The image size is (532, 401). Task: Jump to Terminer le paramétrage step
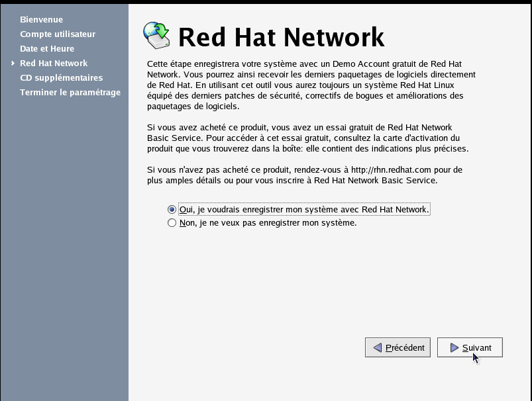click(70, 93)
